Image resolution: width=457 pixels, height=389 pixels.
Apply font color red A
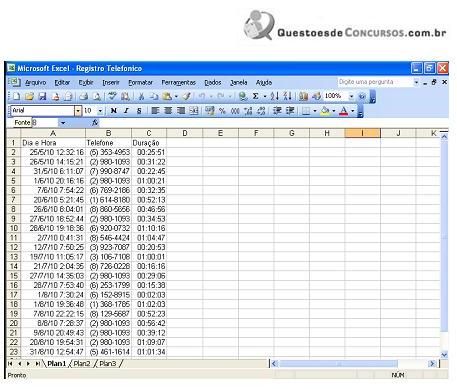[x=344, y=111]
